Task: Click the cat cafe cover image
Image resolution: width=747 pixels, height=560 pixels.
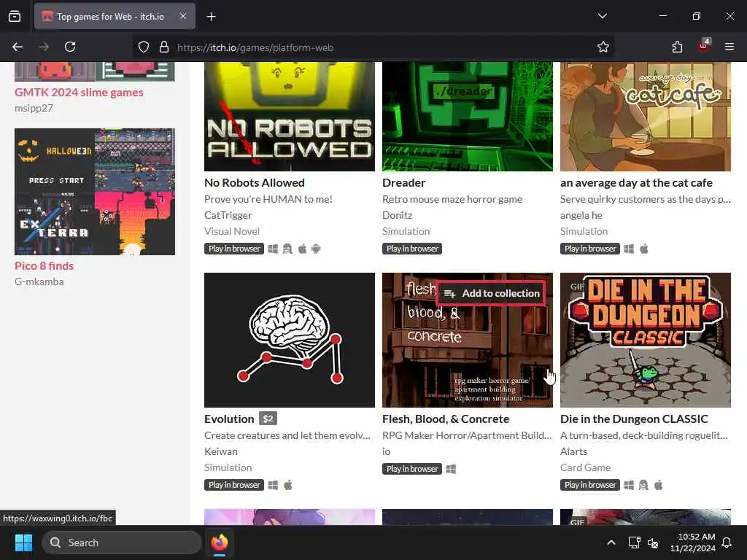Action: coord(645,116)
